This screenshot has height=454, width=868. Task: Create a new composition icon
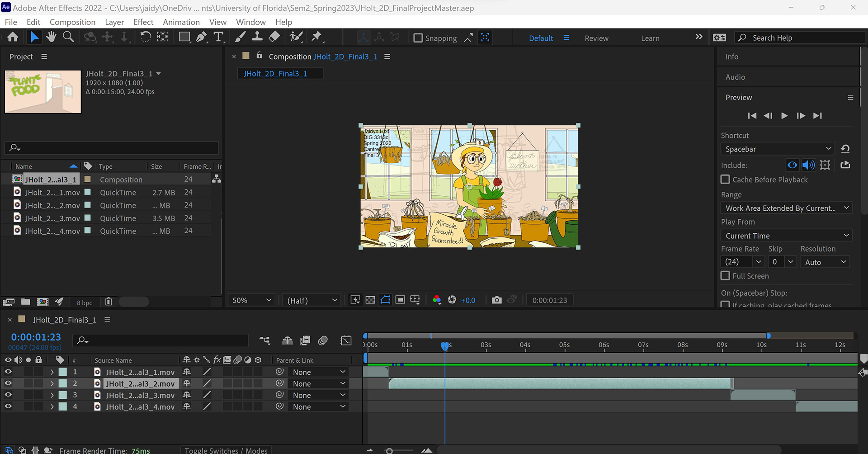tap(42, 302)
